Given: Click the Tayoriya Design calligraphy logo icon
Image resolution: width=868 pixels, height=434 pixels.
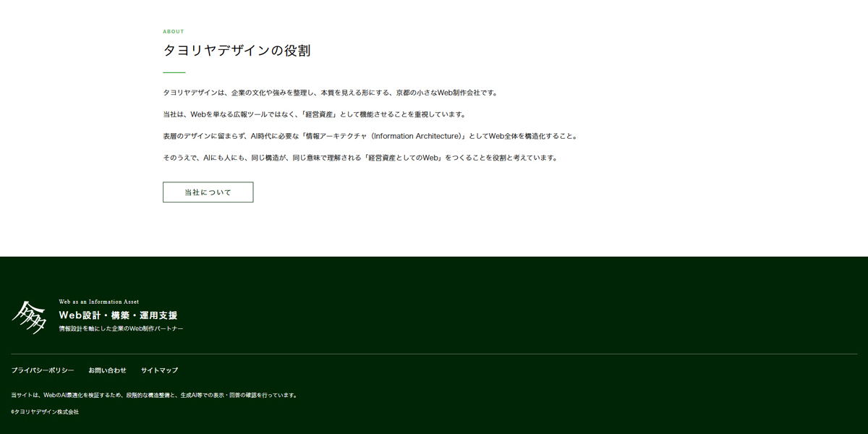Looking at the screenshot, I should click(33, 316).
